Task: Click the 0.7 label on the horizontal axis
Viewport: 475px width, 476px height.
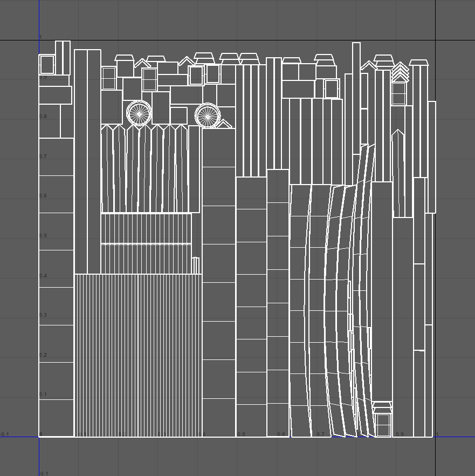Action: tap(320, 434)
